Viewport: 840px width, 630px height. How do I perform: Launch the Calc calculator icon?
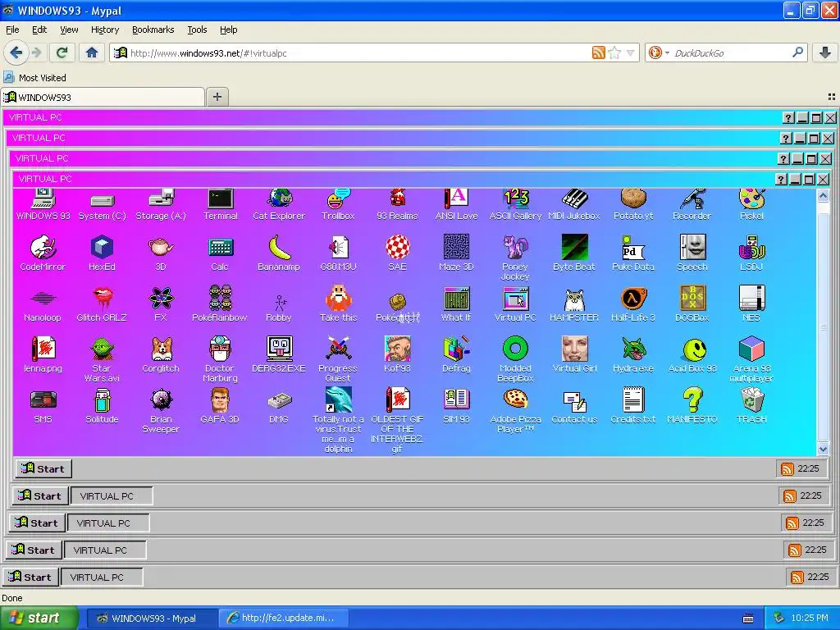click(220, 253)
